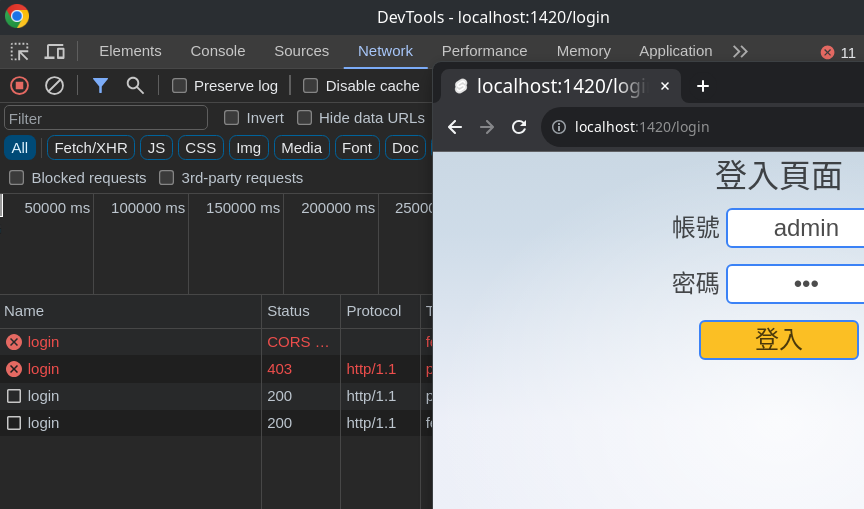Open network search magnifier

pos(135,85)
